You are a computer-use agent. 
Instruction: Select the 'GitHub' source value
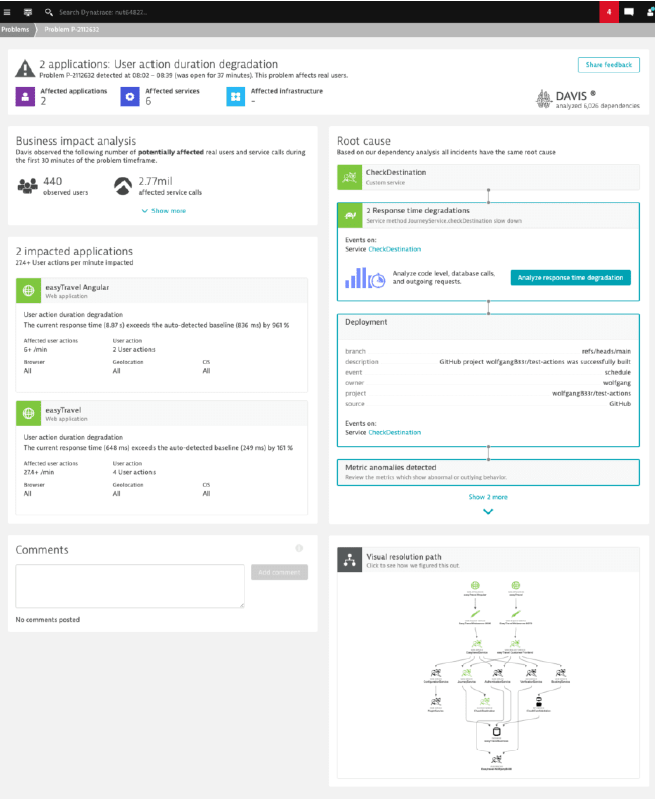(x=620, y=404)
